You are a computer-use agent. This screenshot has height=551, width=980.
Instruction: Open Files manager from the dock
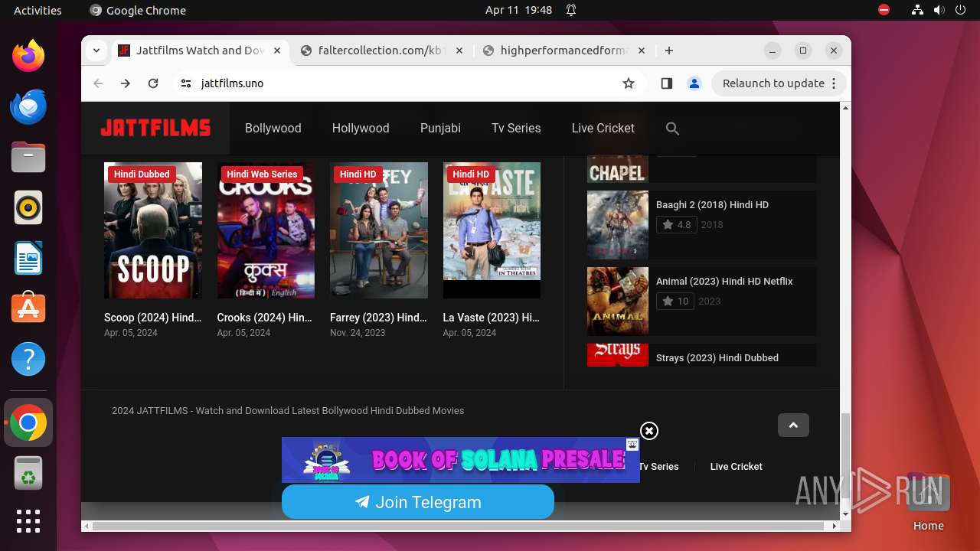pos(28,157)
